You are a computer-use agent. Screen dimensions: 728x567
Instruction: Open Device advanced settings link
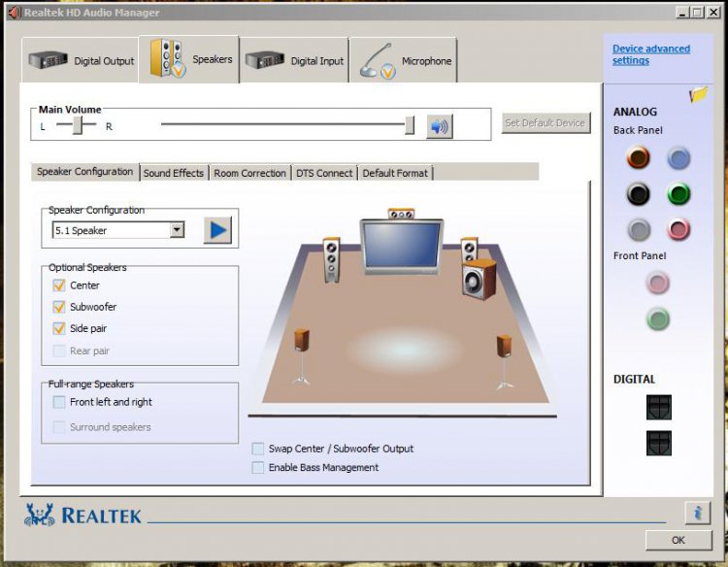[651, 54]
